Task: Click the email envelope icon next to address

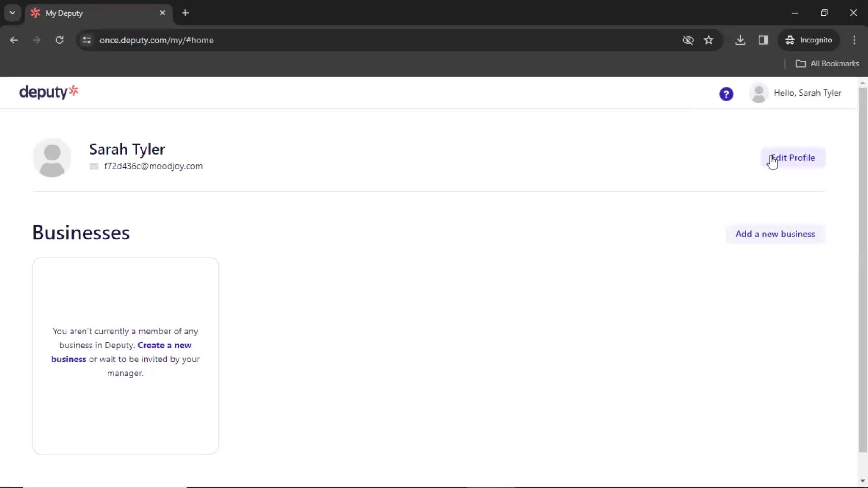Action: point(94,166)
